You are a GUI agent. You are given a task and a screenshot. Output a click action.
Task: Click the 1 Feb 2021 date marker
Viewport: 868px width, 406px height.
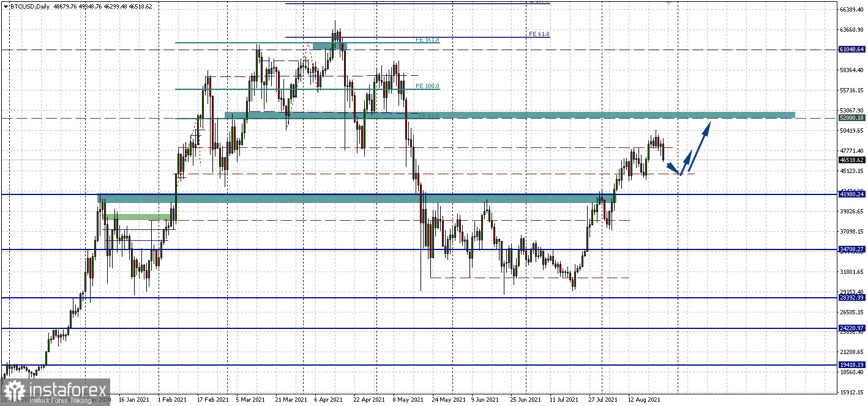(172, 400)
